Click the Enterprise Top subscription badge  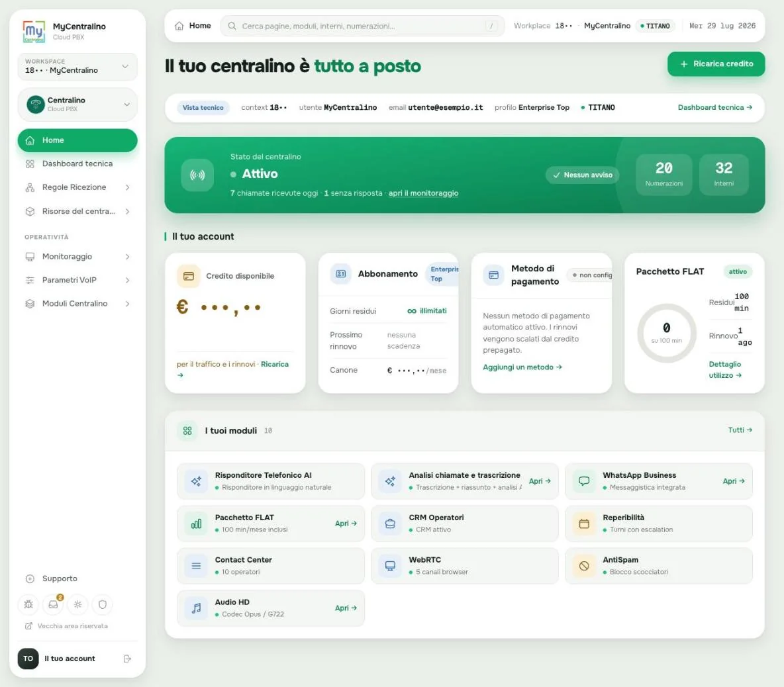pos(443,274)
